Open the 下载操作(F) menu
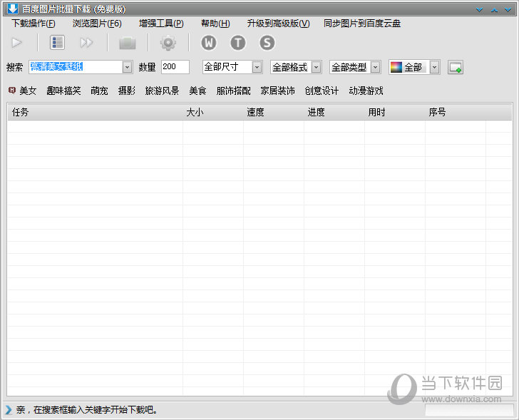Image resolution: width=519 pixels, height=420 pixels. [x=34, y=24]
